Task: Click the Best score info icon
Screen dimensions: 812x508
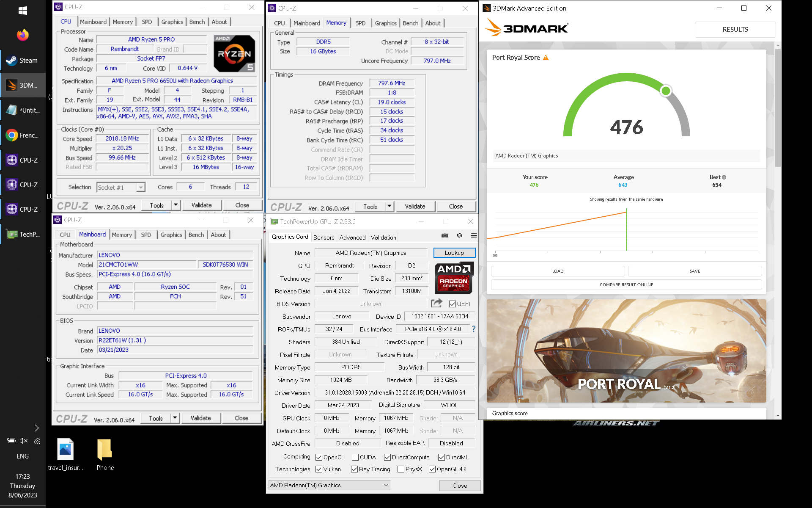Action: coord(724,177)
